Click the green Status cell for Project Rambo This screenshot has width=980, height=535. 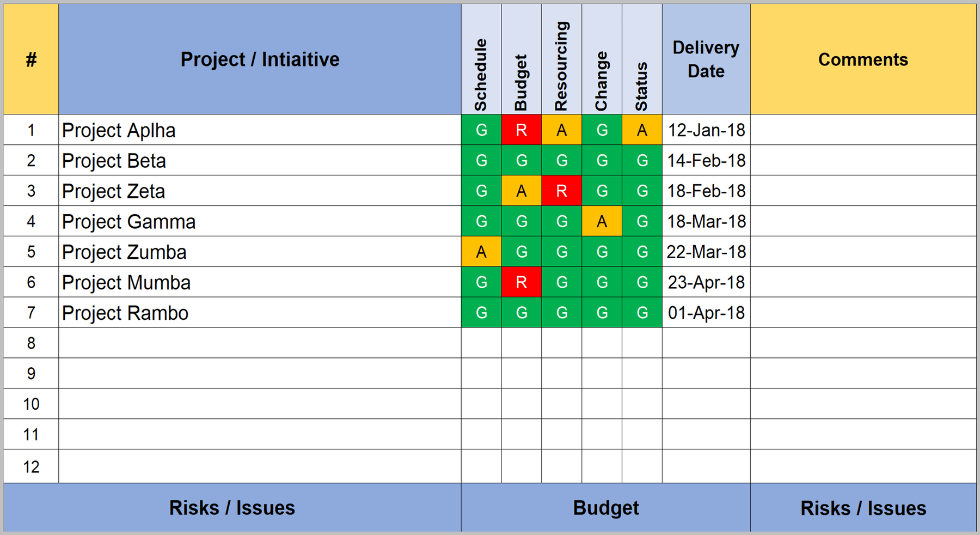pos(642,313)
